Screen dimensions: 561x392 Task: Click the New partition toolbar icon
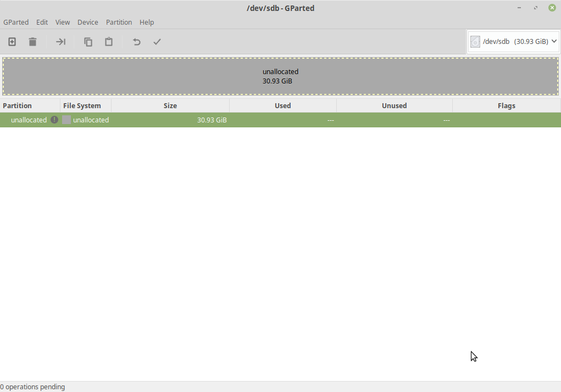(12, 42)
